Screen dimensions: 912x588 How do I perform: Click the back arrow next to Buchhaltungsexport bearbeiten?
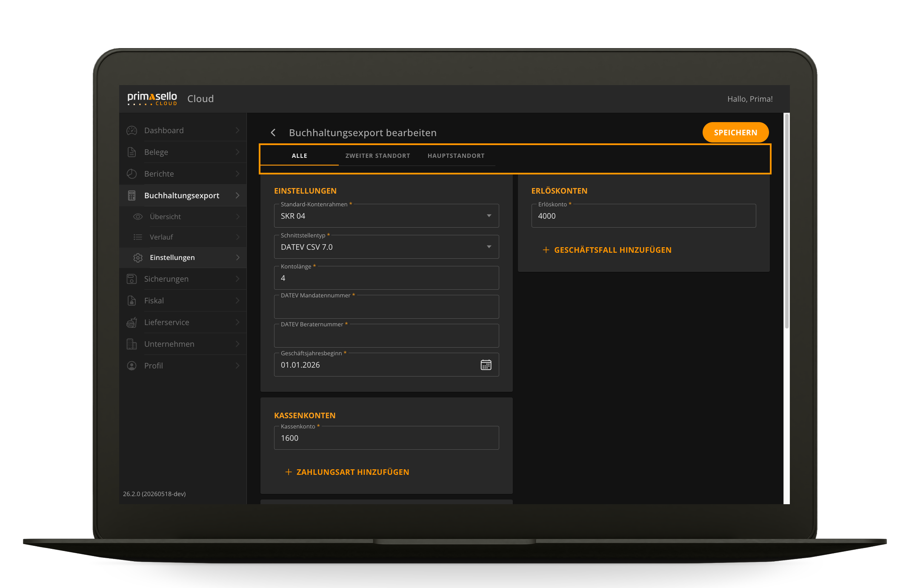pyautogui.click(x=273, y=133)
